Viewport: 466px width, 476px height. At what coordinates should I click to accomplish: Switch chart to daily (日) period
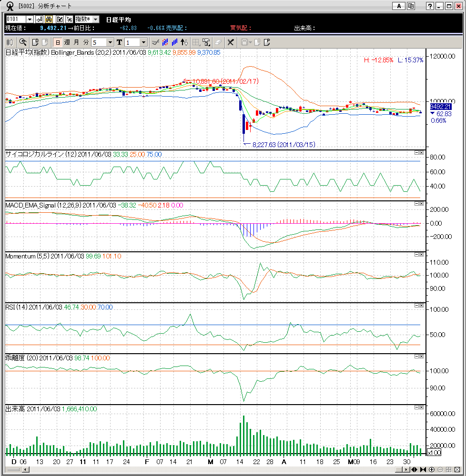click(57, 42)
